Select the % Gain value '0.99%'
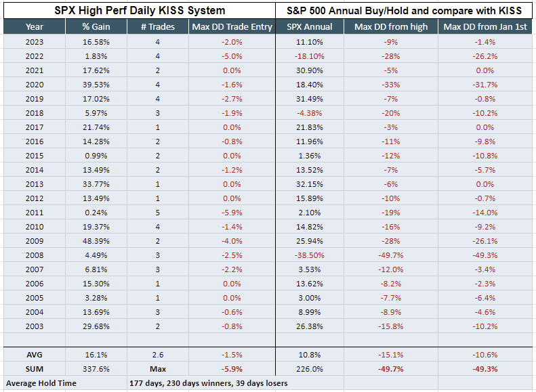This screenshot has width=536, height=392. 96,156
